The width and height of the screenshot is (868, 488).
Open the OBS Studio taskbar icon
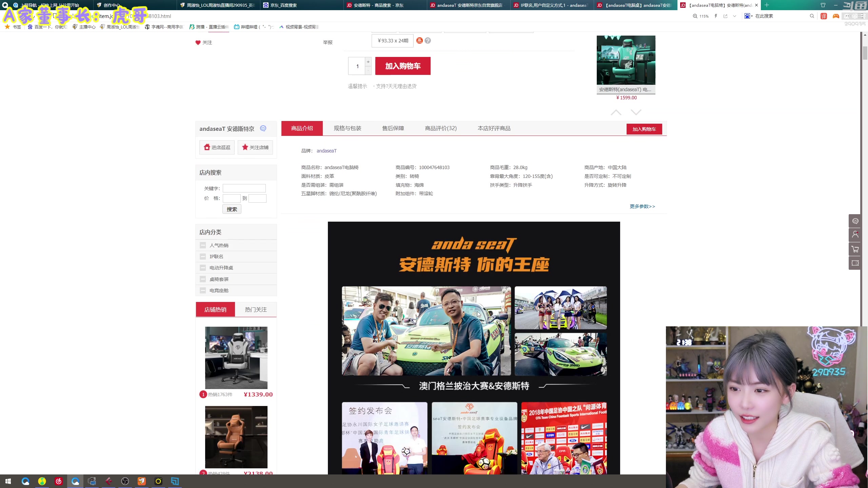coord(125,481)
